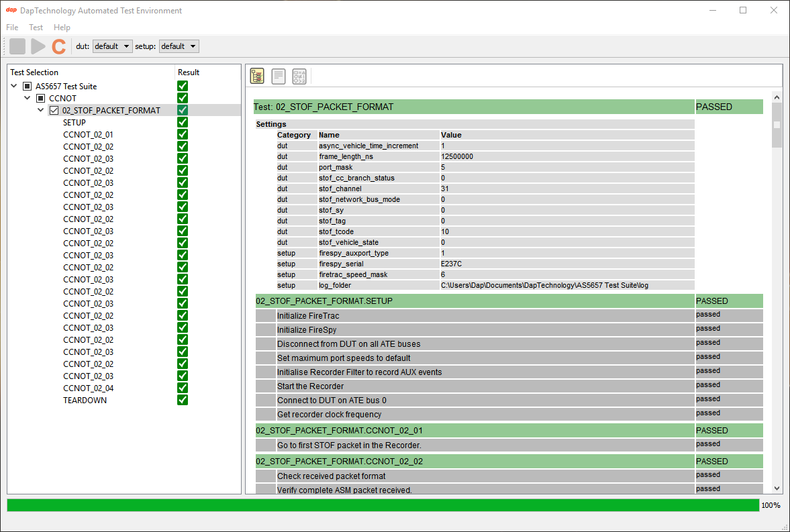Image resolution: width=790 pixels, height=532 pixels.
Task: Click the frame_length_ns value 12500000
Action: click(x=457, y=157)
